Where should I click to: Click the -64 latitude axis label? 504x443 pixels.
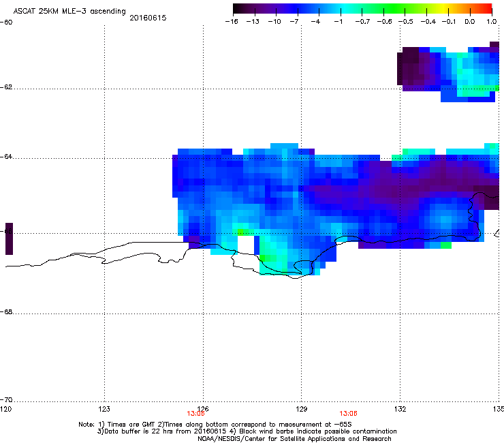coord(6,157)
